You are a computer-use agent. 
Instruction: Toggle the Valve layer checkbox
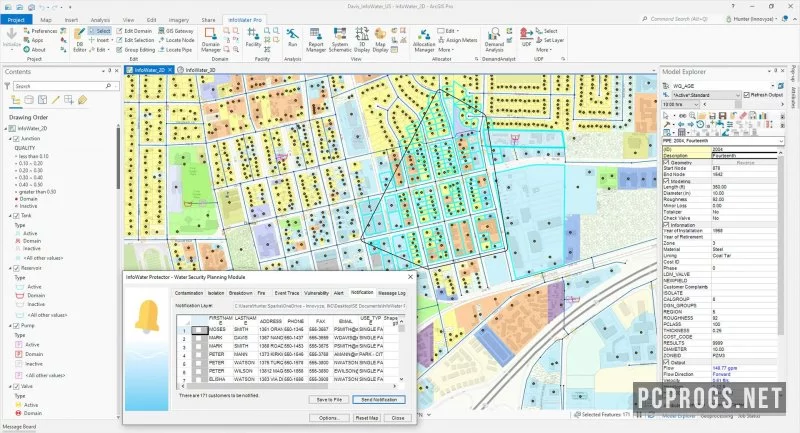(x=16, y=386)
